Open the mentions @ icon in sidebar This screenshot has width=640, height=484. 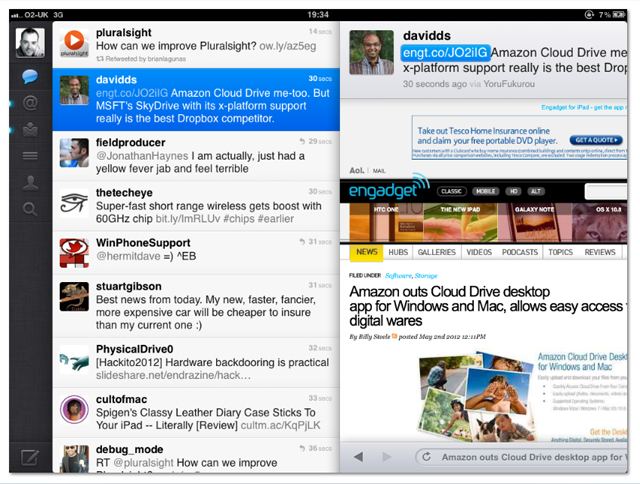pyautogui.click(x=30, y=102)
